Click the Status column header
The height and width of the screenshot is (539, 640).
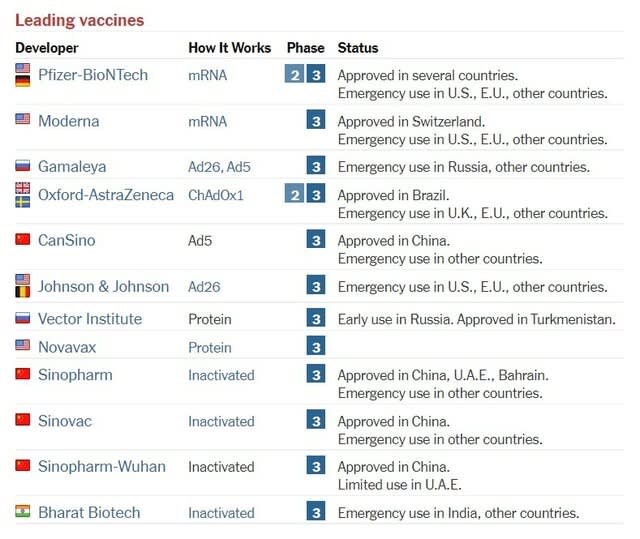(358, 48)
